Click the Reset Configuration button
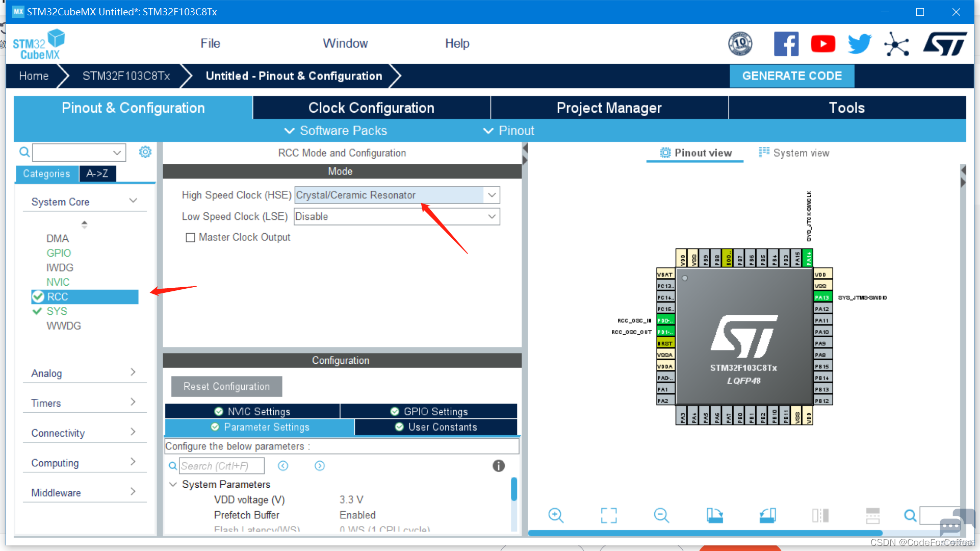The width and height of the screenshot is (980, 551). [x=227, y=386]
